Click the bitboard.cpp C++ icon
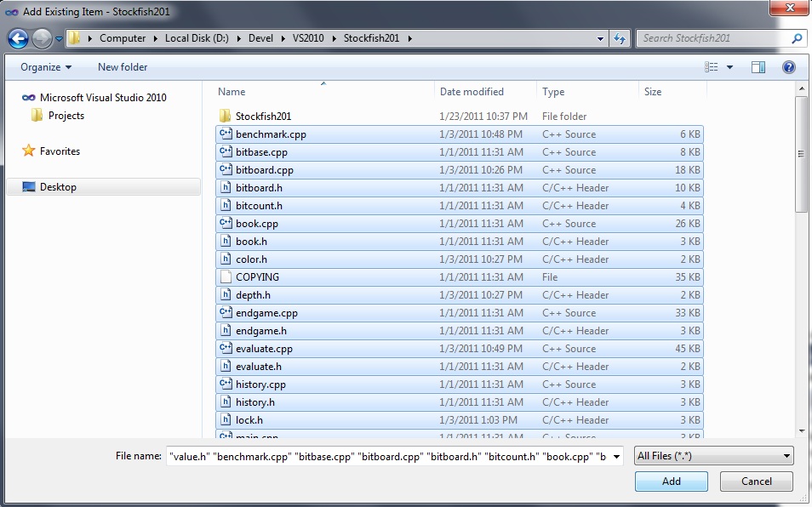The image size is (812, 507). 226,169
